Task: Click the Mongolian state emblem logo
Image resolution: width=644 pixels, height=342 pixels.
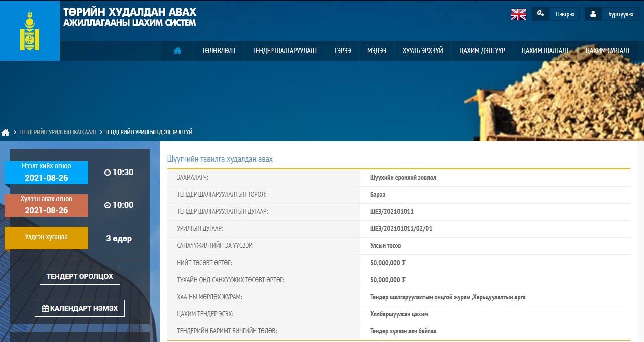Action: tap(30, 31)
